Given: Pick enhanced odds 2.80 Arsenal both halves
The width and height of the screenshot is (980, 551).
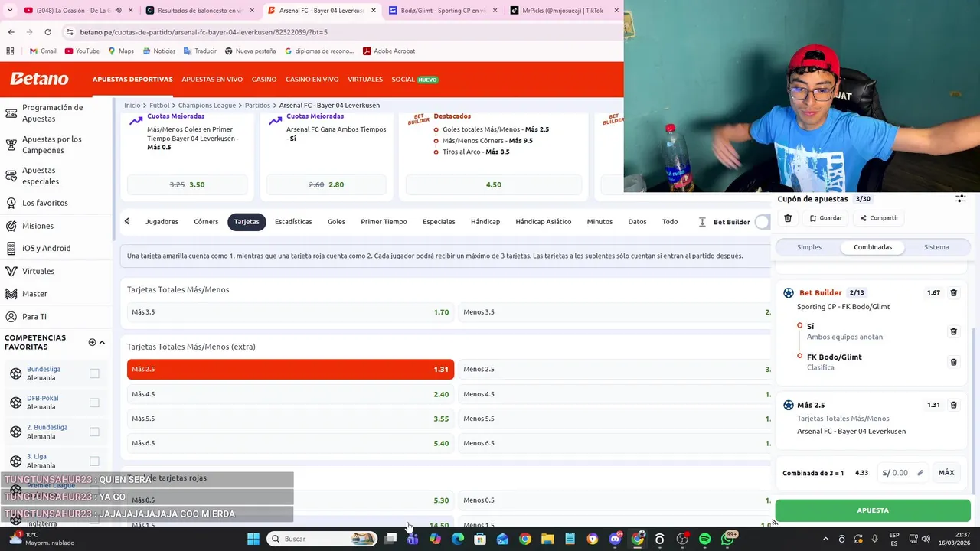Looking at the screenshot, I should (x=326, y=184).
